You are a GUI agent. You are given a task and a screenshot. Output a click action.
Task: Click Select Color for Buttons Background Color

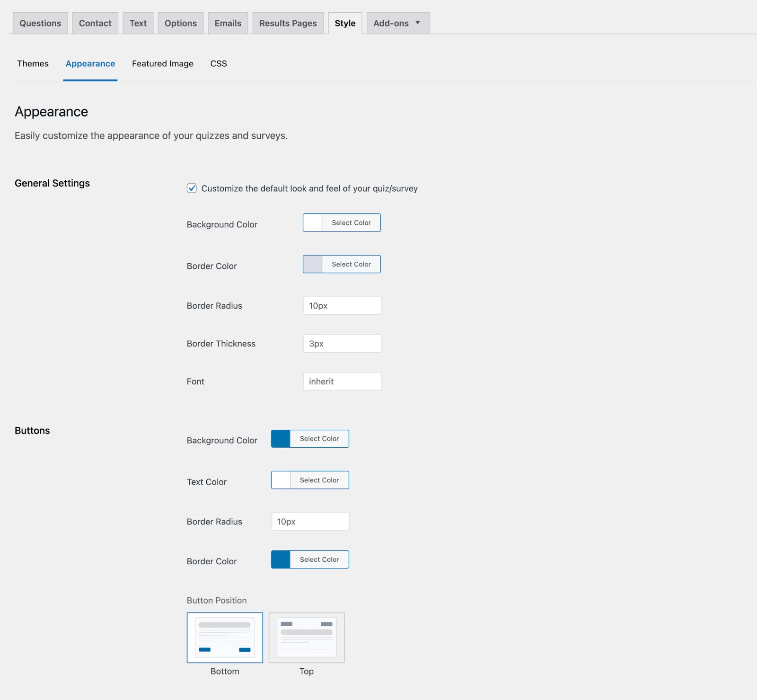pos(319,439)
